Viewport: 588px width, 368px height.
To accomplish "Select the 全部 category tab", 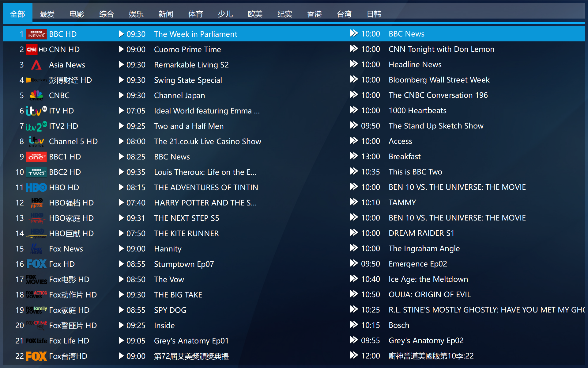I will coord(17,14).
